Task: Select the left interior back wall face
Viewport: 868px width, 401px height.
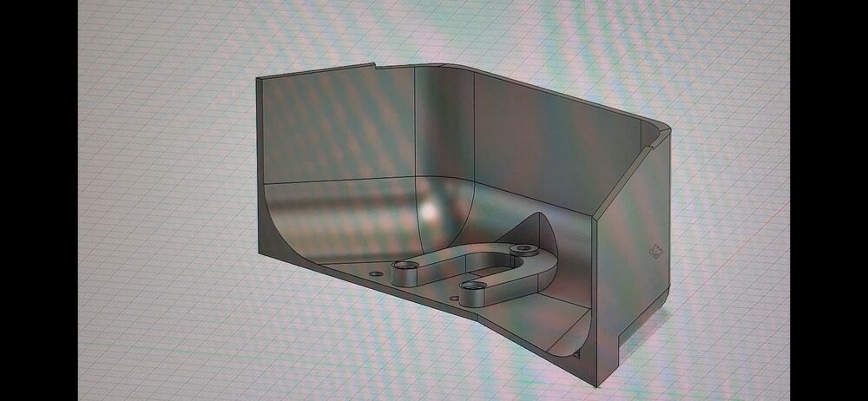Action: point(339,125)
